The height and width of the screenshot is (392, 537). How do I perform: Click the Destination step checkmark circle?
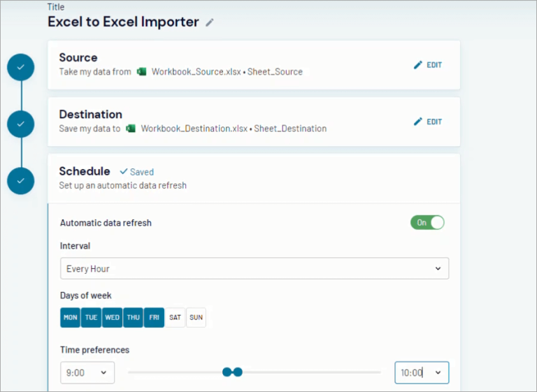(20, 124)
